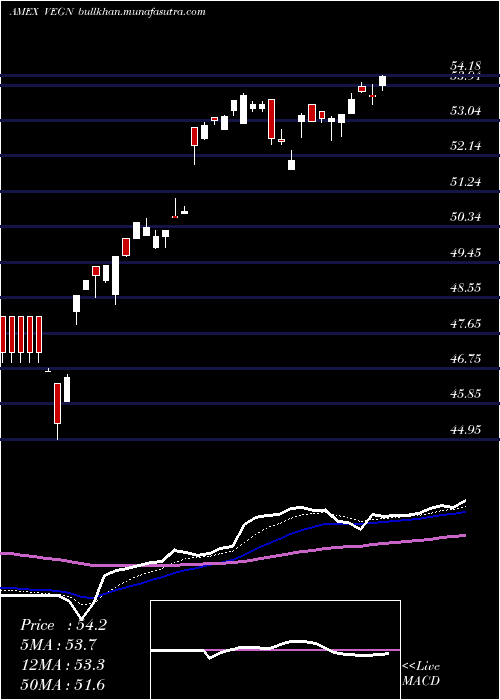This screenshot has height=700, width=500.
Task: Click the 50.34 price axis label
Action: (x=466, y=217)
